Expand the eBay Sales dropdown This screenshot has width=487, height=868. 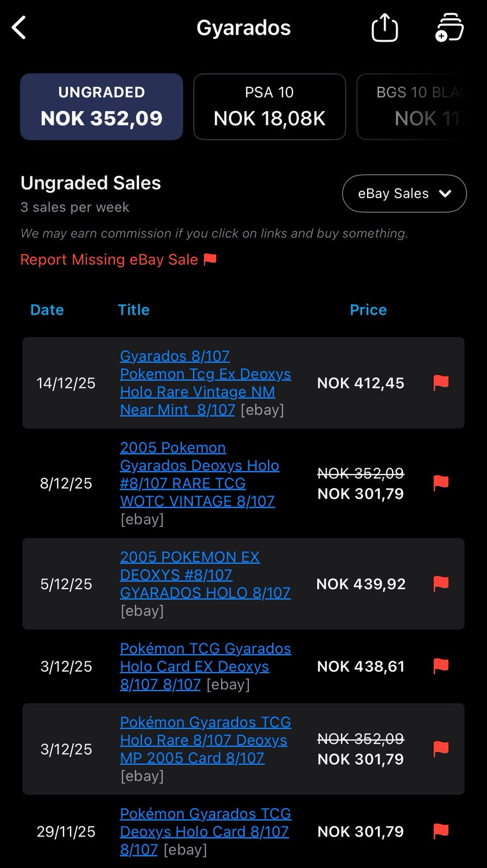[x=405, y=193]
